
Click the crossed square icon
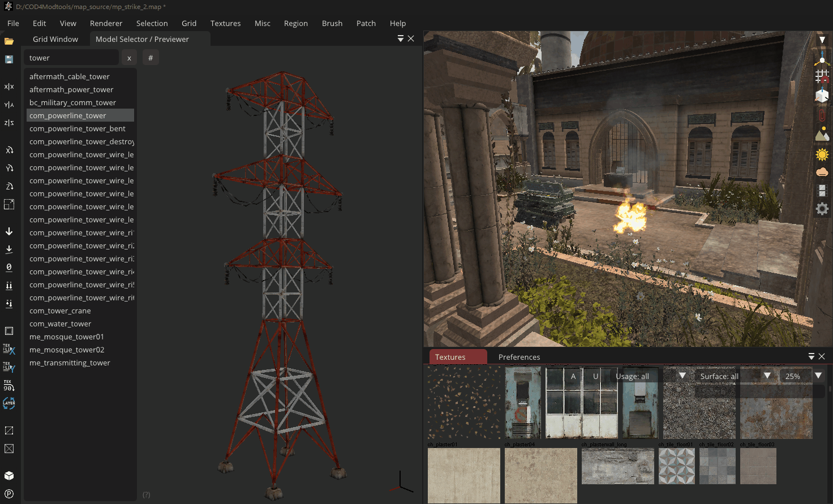(x=9, y=449)
